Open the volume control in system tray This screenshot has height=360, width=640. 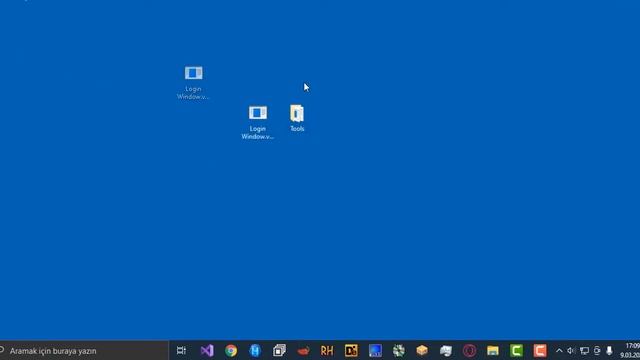coord(571,350)
